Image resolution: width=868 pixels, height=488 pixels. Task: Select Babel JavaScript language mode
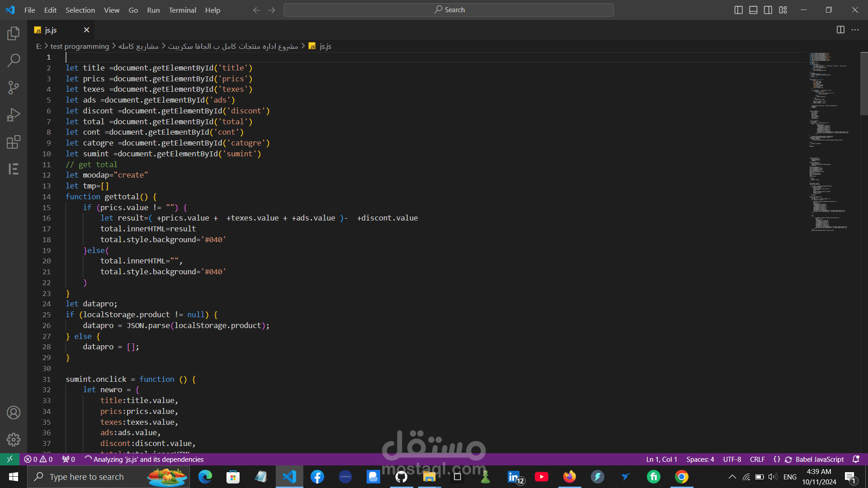pyautogui.click(x=819, y=459)
